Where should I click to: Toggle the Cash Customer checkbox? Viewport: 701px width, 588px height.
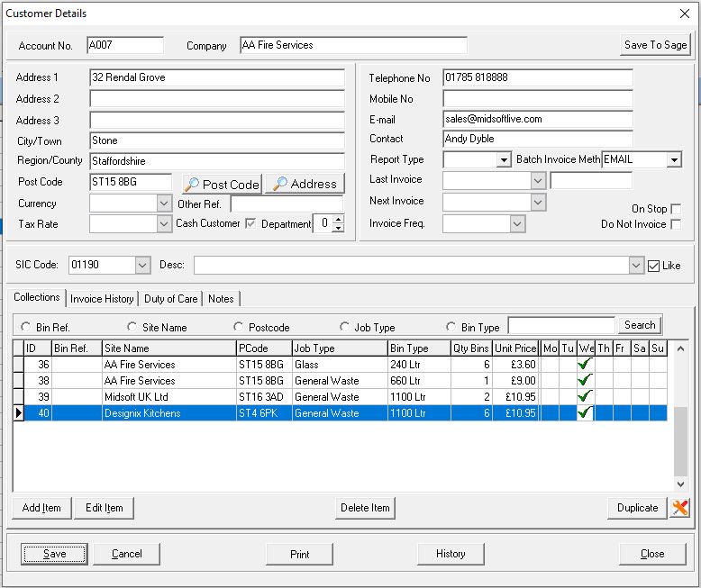pyautogui.click(x=250, y=223)
